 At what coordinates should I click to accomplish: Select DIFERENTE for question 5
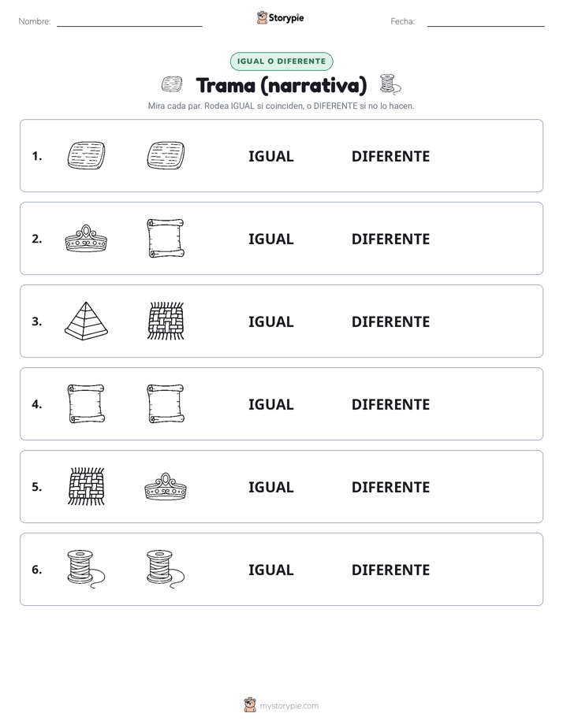390,487
